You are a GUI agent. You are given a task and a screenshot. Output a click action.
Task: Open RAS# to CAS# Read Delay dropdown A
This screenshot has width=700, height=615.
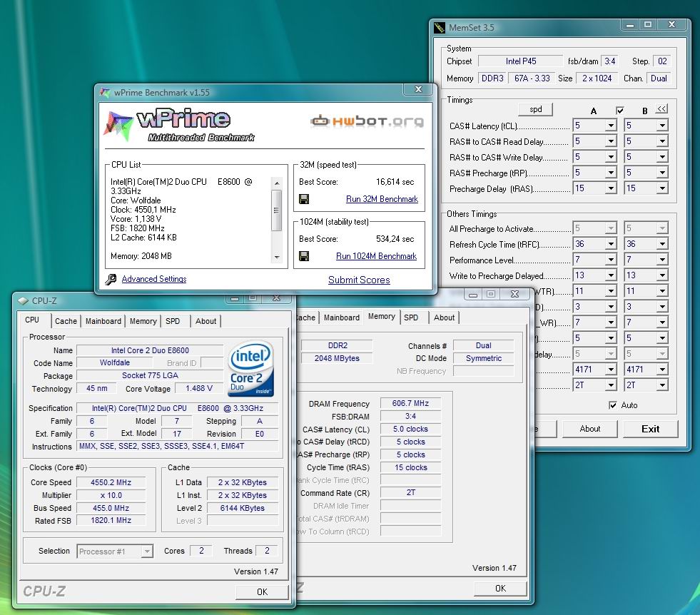click(x=611, y=141)
